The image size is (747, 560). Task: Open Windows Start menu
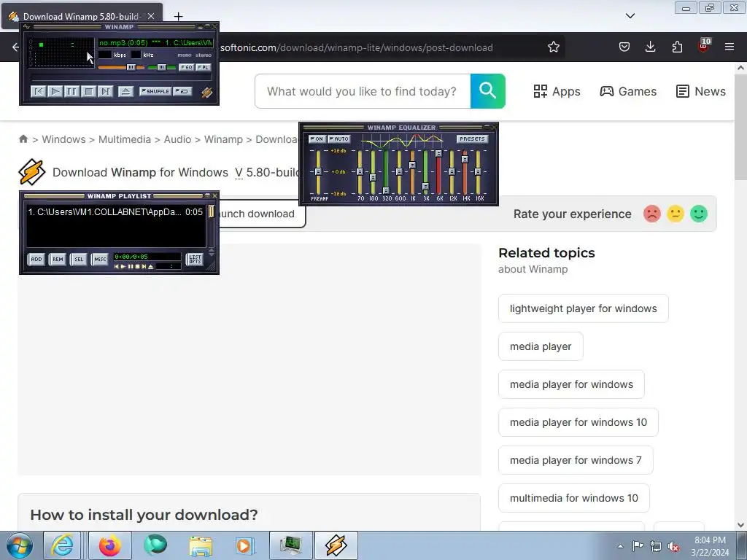point(20,545)
